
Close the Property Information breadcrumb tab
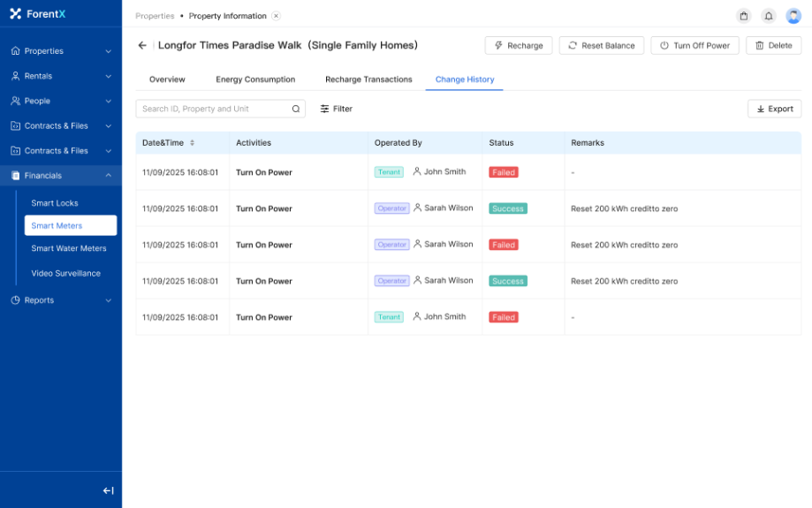(276, 16)
